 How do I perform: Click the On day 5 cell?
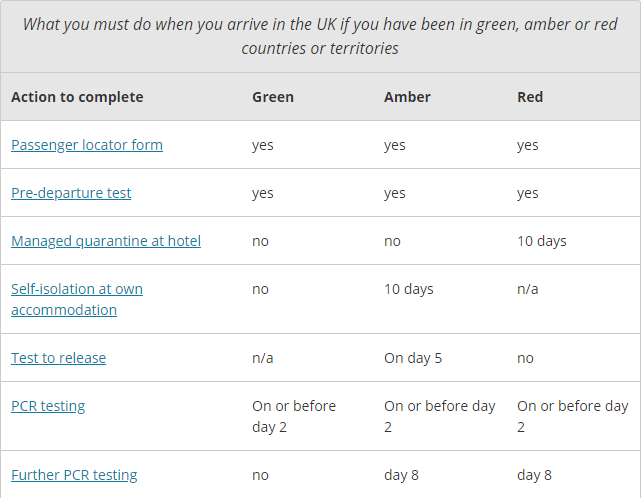coord(413,358)
